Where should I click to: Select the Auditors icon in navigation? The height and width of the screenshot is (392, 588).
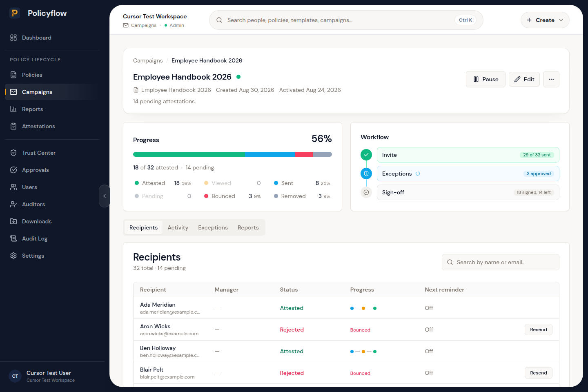point(13,204)
